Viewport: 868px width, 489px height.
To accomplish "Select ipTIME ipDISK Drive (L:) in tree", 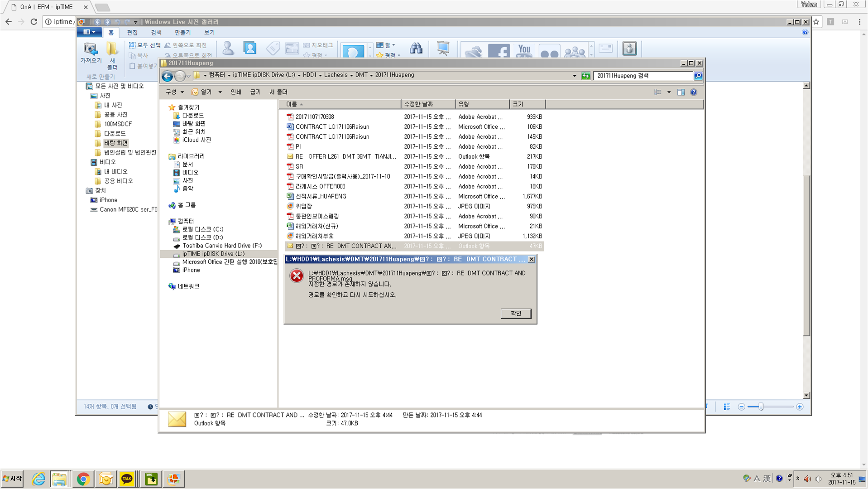I will click(213, 254).
